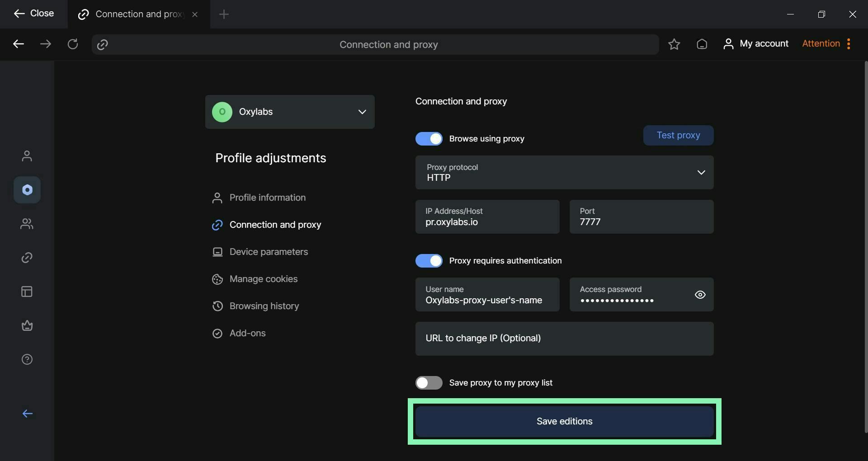Open Manage cookies section
Image resolution: width=868 pixels, height=461 pixels.
point(255,279)
